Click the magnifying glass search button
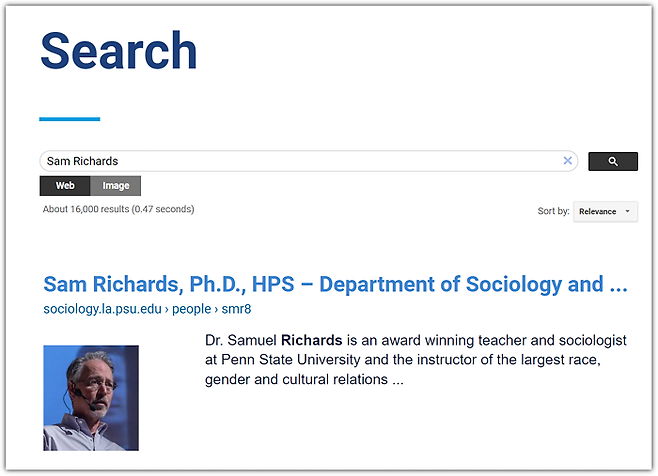 click(613, 161)
